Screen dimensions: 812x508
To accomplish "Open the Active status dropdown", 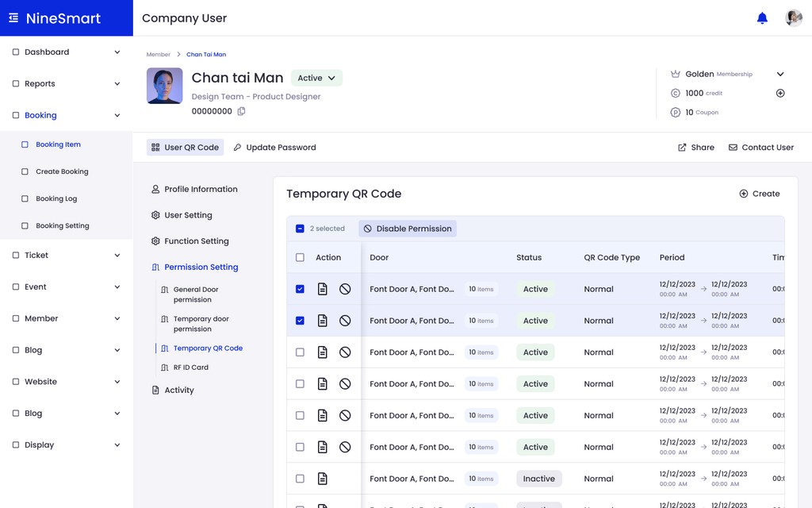I will (316, 78).
